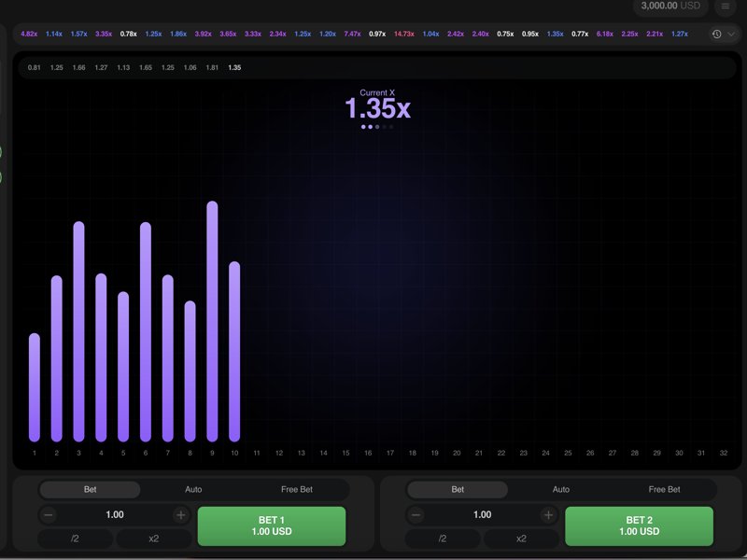The width and height of the screenshot is (747, 560).
Task: Click the chart bar above axis label 3
Action: [79, 331]
